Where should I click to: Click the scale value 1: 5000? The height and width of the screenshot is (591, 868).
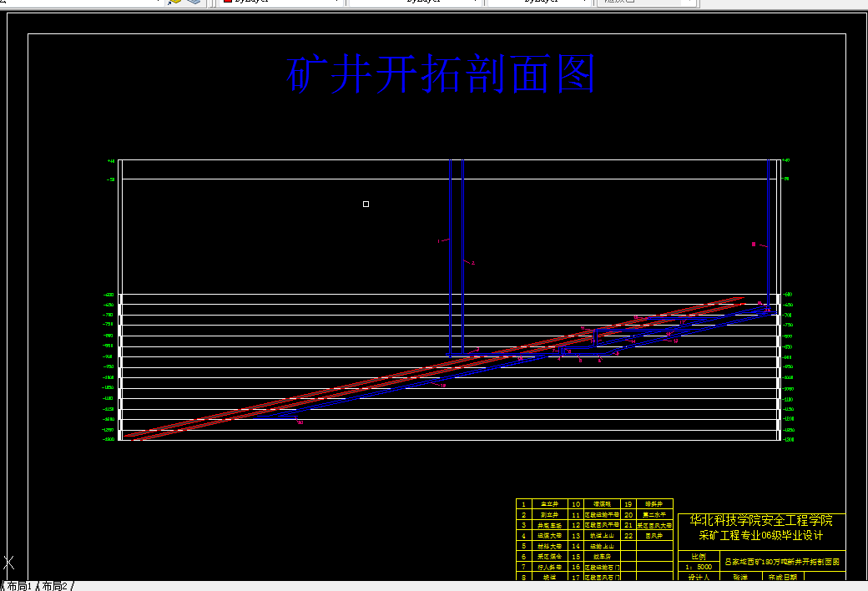699,567
